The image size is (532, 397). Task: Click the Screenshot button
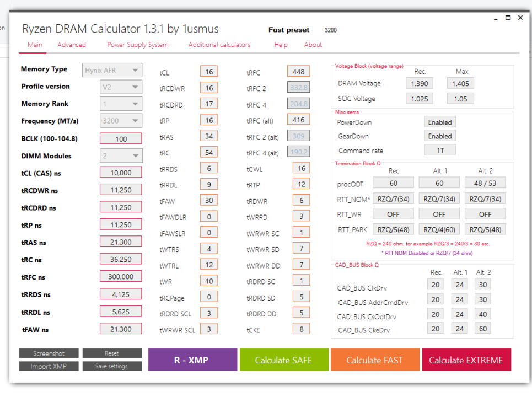pyautogui.click(x=49, y=353)
